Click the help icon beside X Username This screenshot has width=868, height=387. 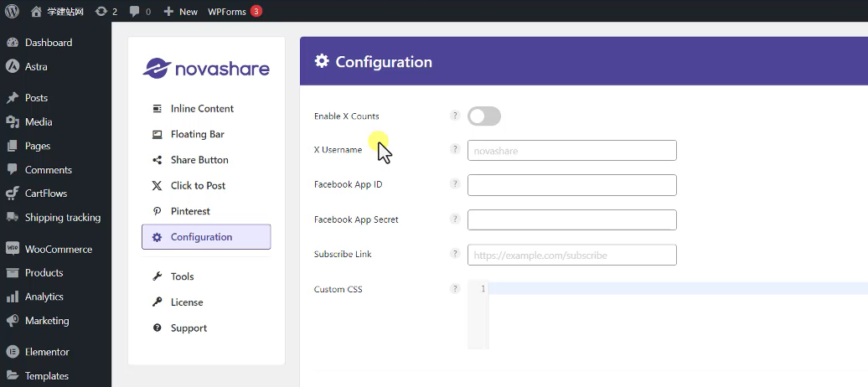(x=455, y=149)
